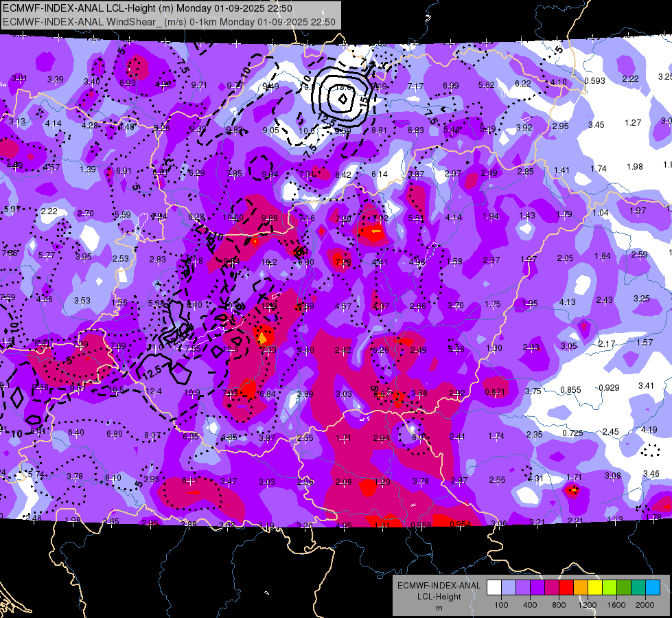Select the yellow legend swatch
The height and width of the screenshot is (618, 672).
(x=595, y=588)
